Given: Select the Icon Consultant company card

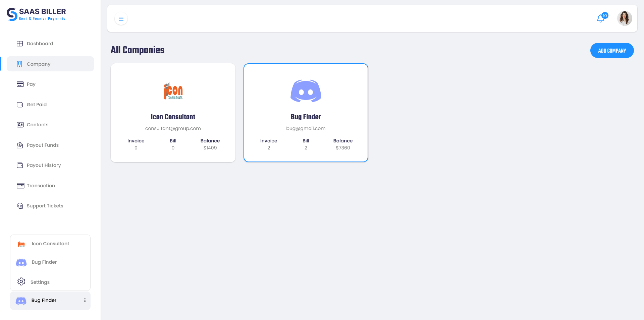Looking at the screenshot, I should click(x=173, y=113).
